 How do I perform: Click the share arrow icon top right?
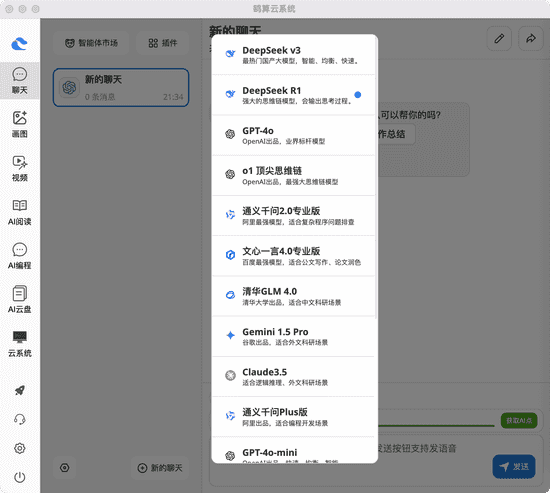(531, 38)
